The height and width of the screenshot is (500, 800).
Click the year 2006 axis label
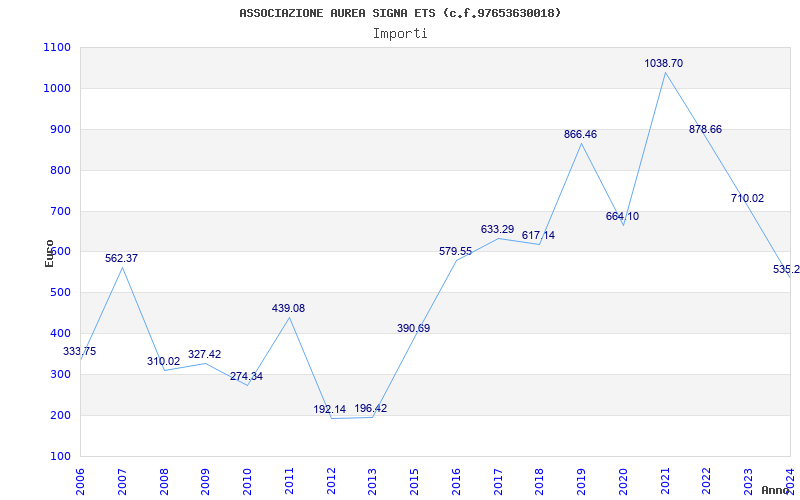click(80, 482)
